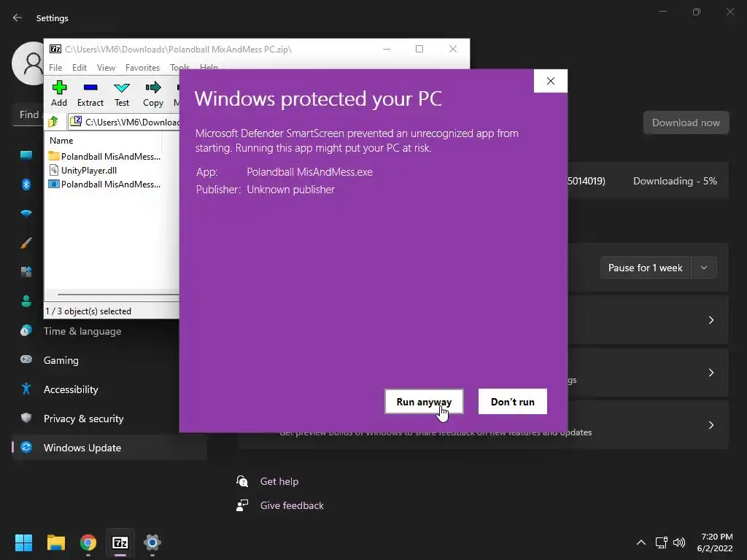Open Network & internet sidebar icon
The height and width of the screenshot is (560, 747).
click(x=26, y=214)
